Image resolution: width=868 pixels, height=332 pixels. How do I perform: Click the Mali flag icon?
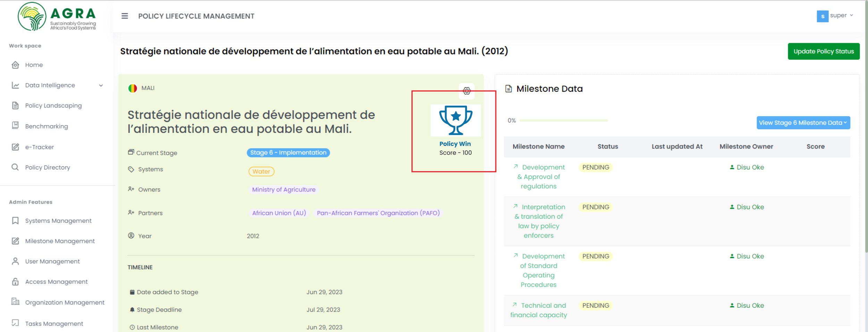[133, 88]
